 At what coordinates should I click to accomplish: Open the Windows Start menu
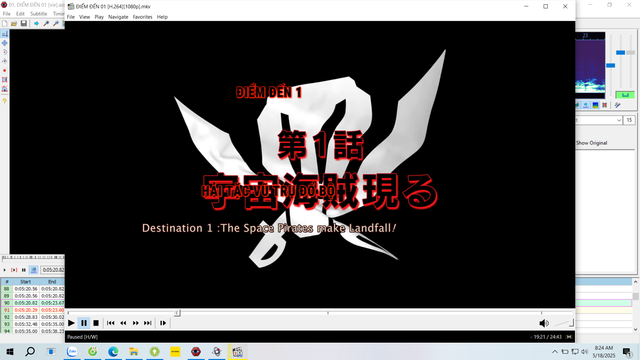10,351
